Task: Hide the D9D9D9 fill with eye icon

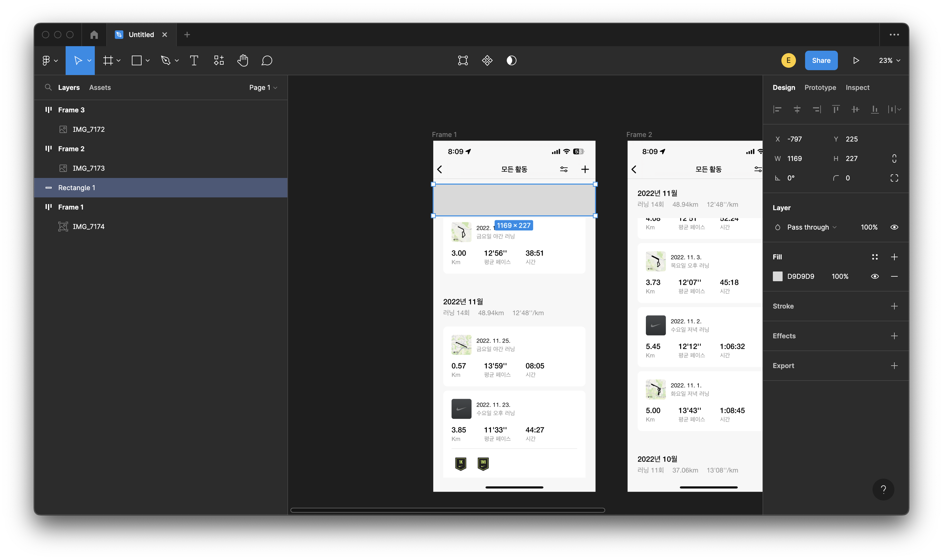Action: [875, 276]
